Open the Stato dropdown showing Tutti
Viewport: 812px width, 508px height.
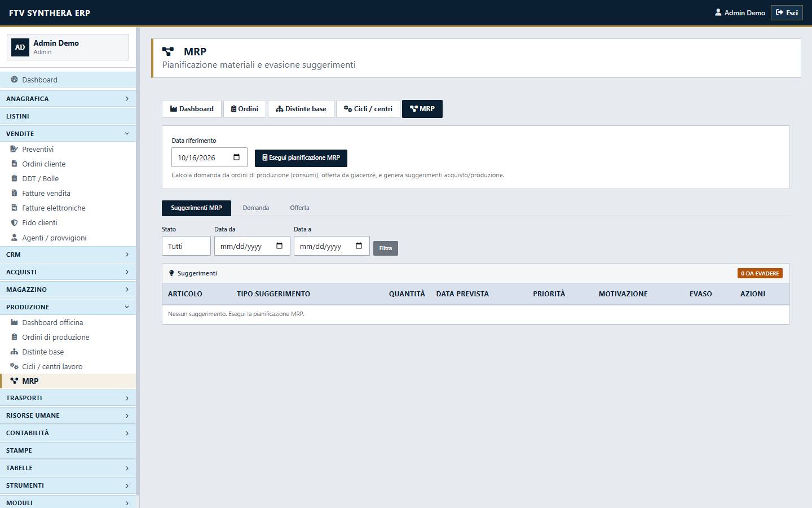186,246
